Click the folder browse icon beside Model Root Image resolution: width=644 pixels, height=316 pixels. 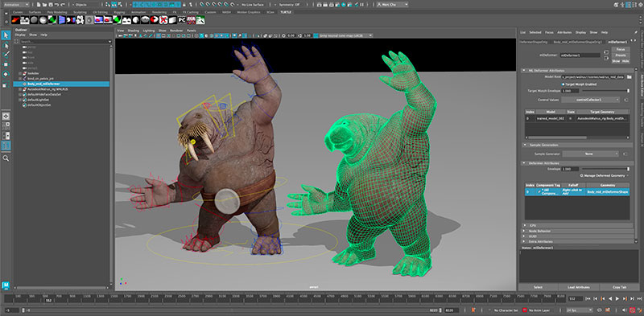[630, 76]
